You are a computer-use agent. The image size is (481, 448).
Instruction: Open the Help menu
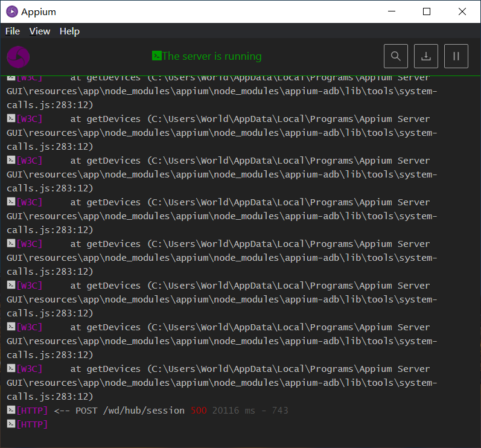69,31
